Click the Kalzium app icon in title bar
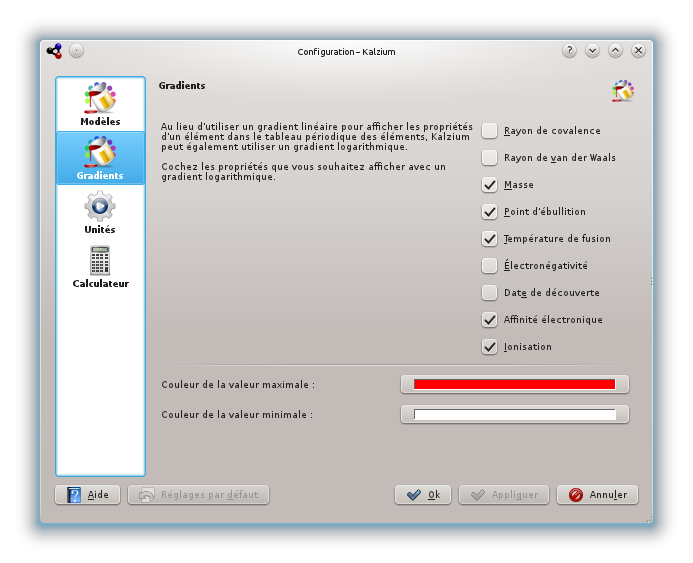 point(54,50)
